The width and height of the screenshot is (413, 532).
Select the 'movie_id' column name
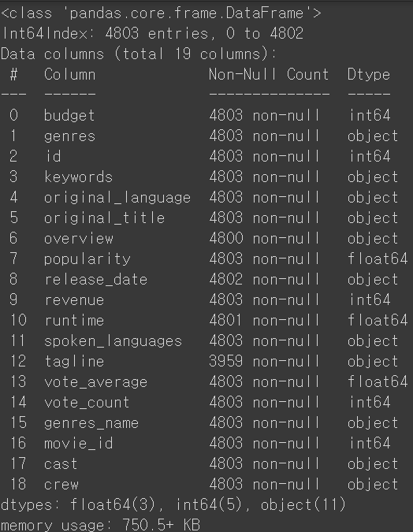(x=78, y=444)
